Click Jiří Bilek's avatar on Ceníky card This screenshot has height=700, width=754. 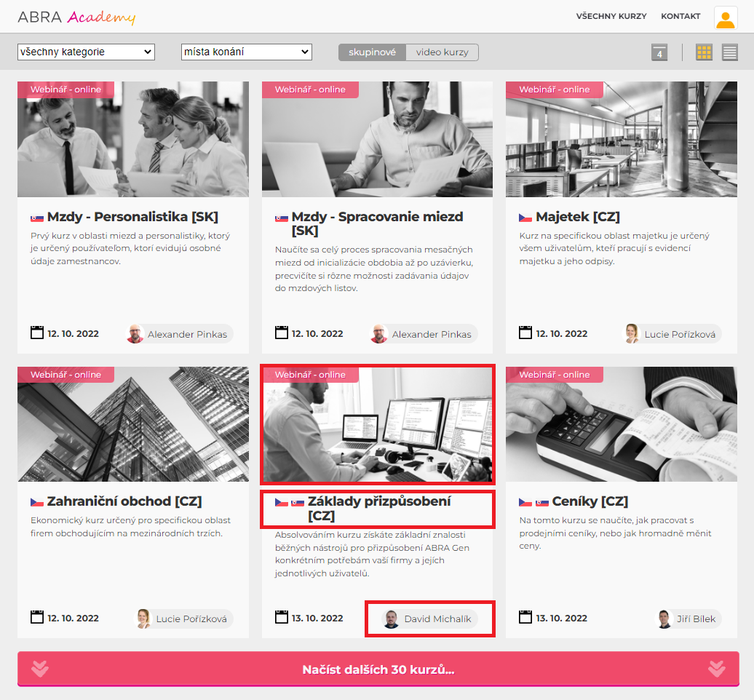point(663,619)
